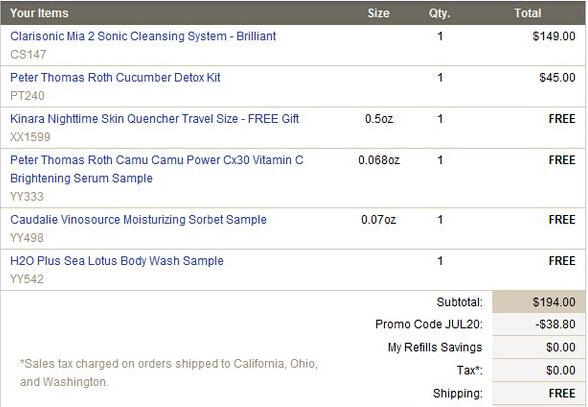Screen dimensions: 588x407
Task: Open H2O Plus Sea Lotus Body Wash link
Action: point(117,261)
